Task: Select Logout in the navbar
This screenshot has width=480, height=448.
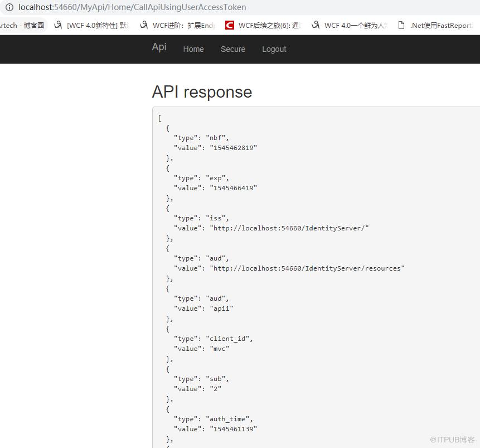Action: [x=274, y=49]
